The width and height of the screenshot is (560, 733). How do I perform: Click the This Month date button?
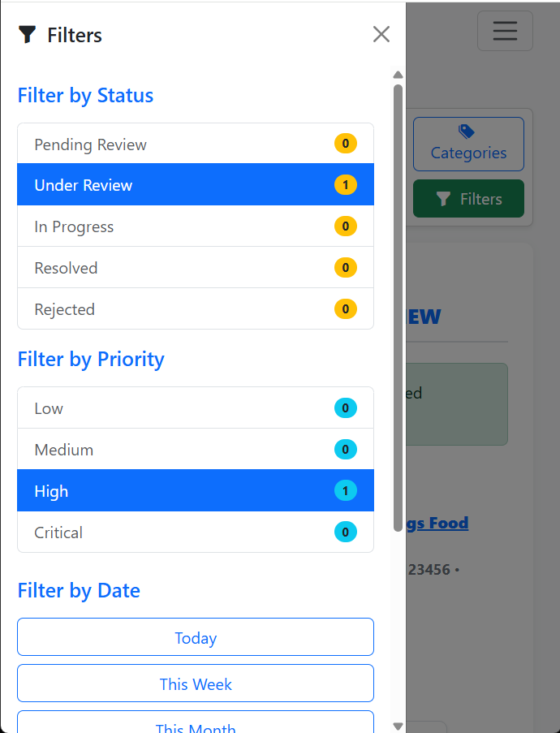(196, 724)
